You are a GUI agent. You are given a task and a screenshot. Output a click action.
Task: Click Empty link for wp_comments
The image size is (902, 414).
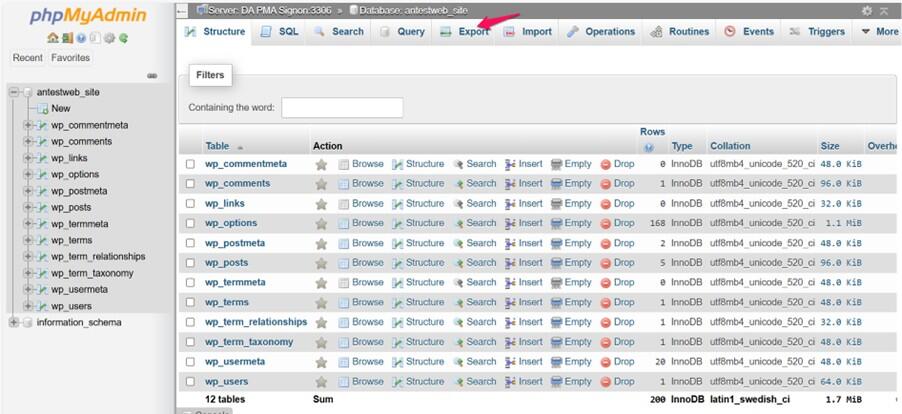[x=578, y=183]
